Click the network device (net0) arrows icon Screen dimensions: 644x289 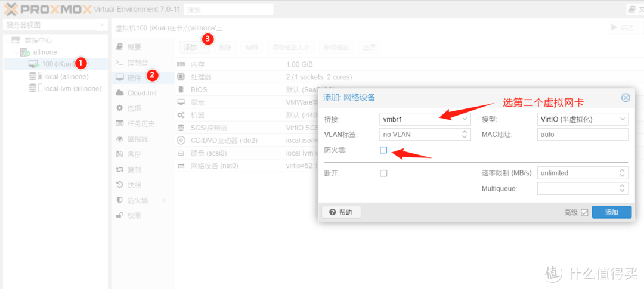(x=181, y=166)
